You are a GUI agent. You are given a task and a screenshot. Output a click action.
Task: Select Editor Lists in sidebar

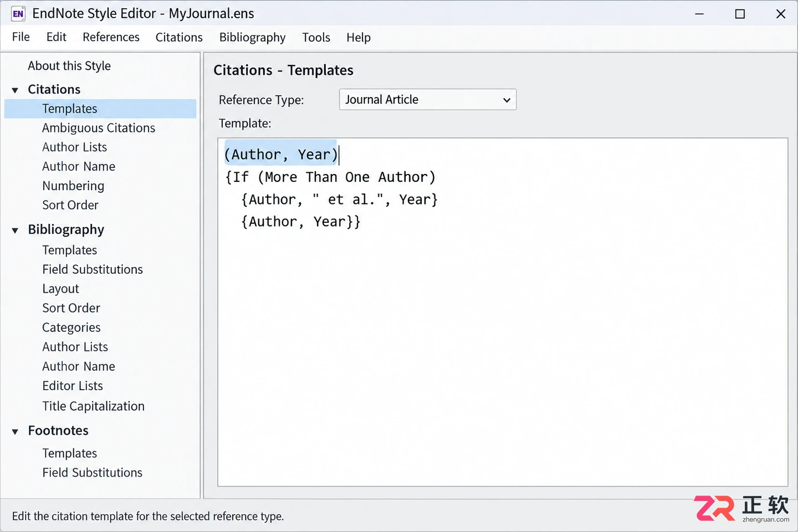73,386
